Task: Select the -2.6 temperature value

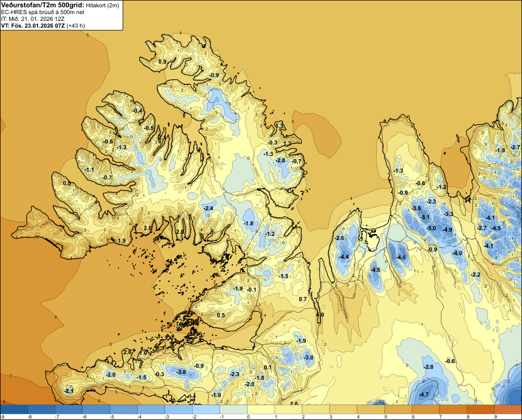Action: point(339,238)
